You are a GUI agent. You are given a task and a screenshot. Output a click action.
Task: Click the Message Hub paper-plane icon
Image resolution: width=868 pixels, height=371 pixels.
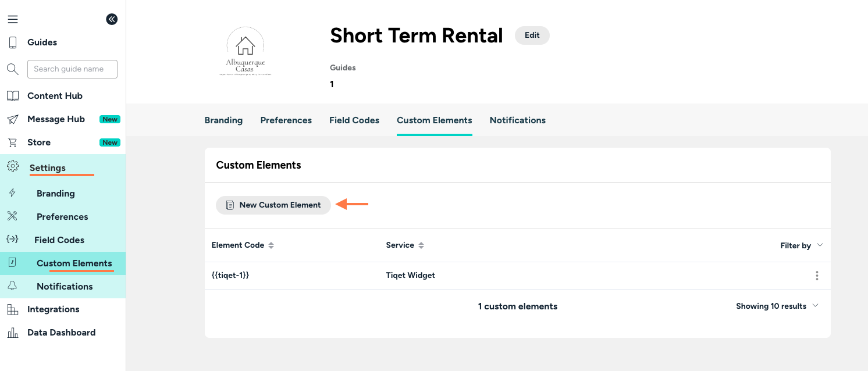(13, 119)
